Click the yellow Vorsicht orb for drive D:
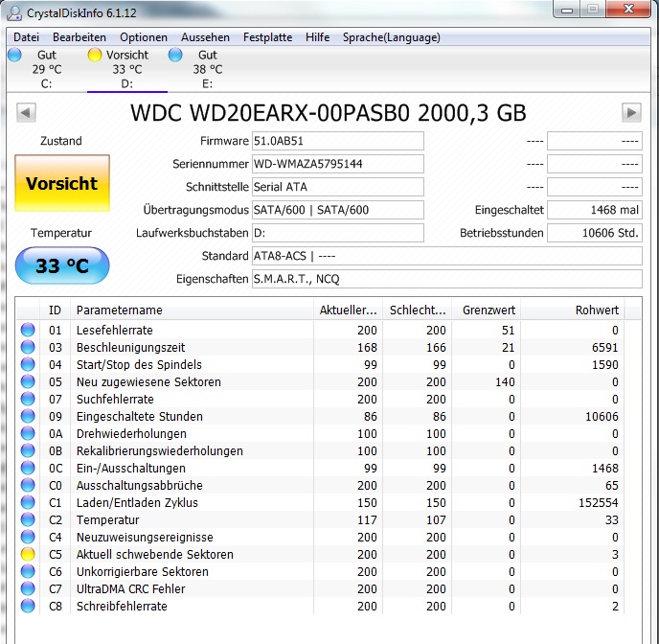Image resolution: width=659 pixels, height=644 pixels. coord(95,55)
